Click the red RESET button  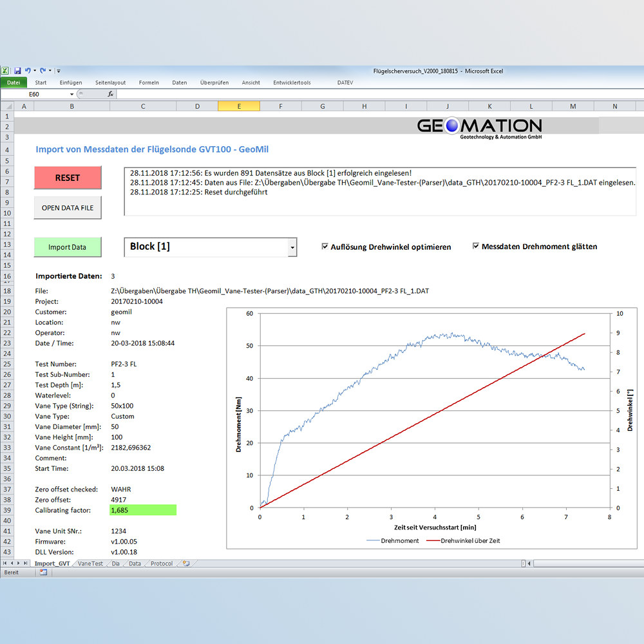[x=68, y=178]
